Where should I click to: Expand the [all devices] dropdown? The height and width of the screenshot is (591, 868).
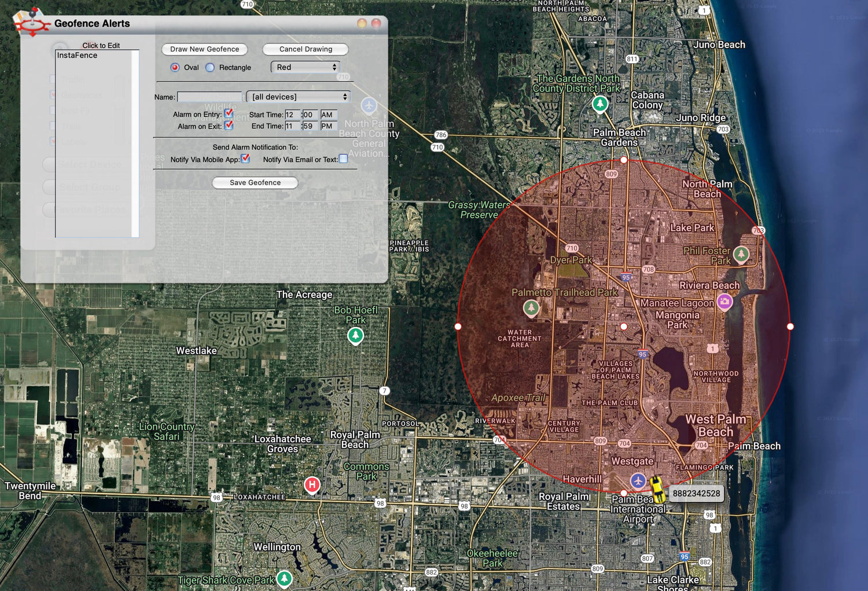coord(298,97)
